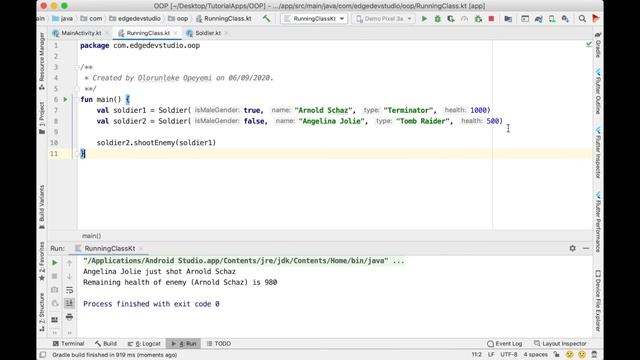Click UTF-8 encoding in status bar
This screenshot has width=640, height=360.
[x=509, y=355]
